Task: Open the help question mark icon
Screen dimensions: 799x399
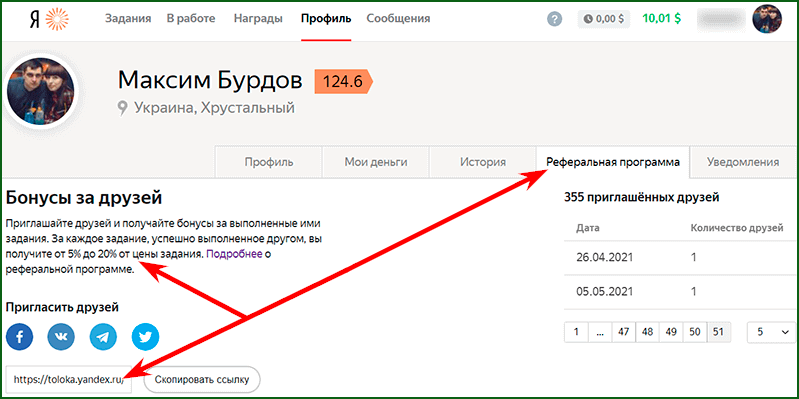Action: [x=554, y=19]
